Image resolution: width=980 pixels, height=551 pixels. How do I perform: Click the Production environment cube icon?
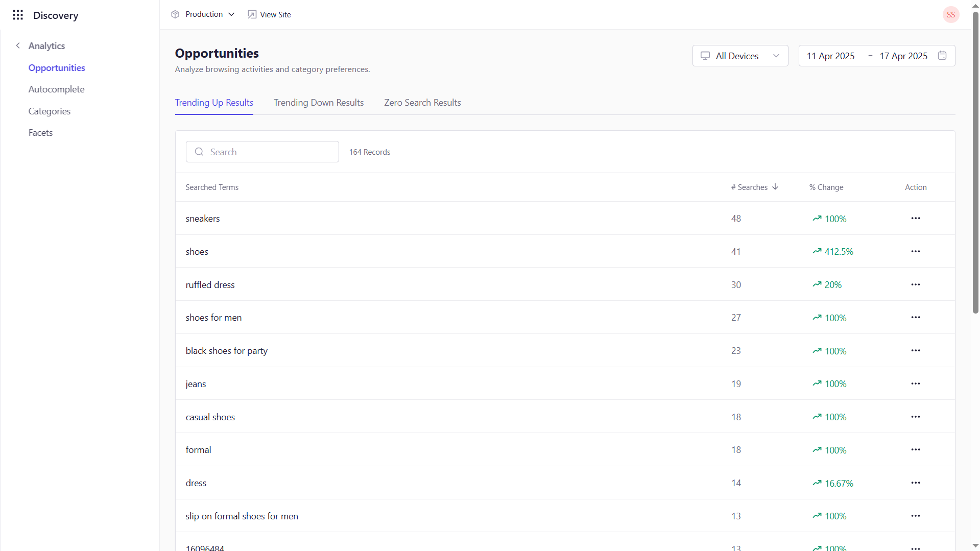175,14
